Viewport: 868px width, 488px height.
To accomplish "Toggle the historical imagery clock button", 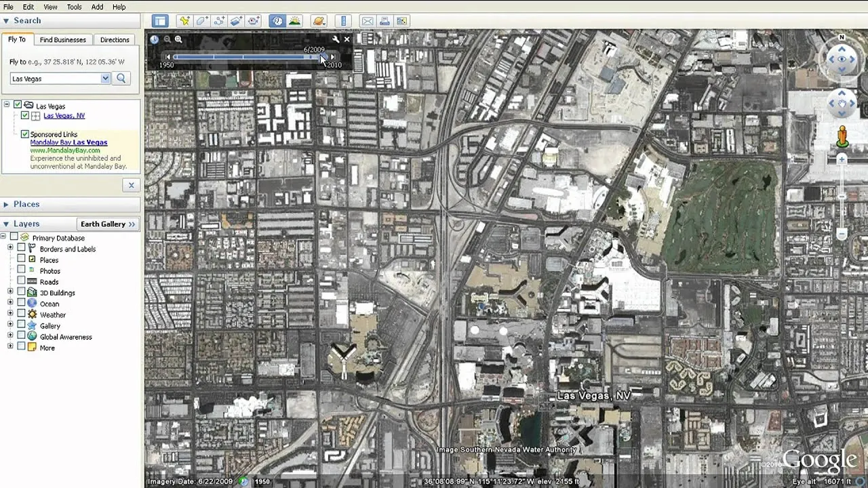I will click(277, 21).
